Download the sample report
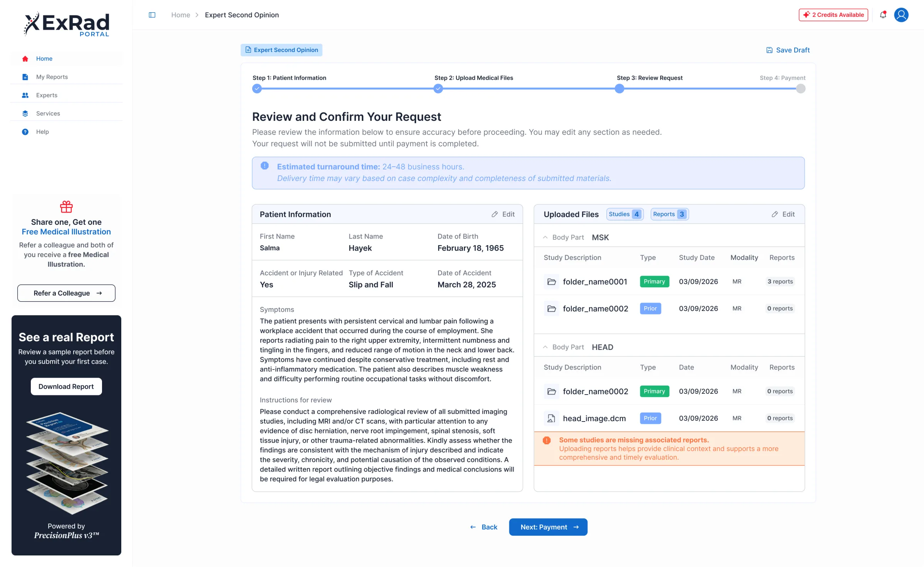Screen dimensions: 924x567 point(66,386)
